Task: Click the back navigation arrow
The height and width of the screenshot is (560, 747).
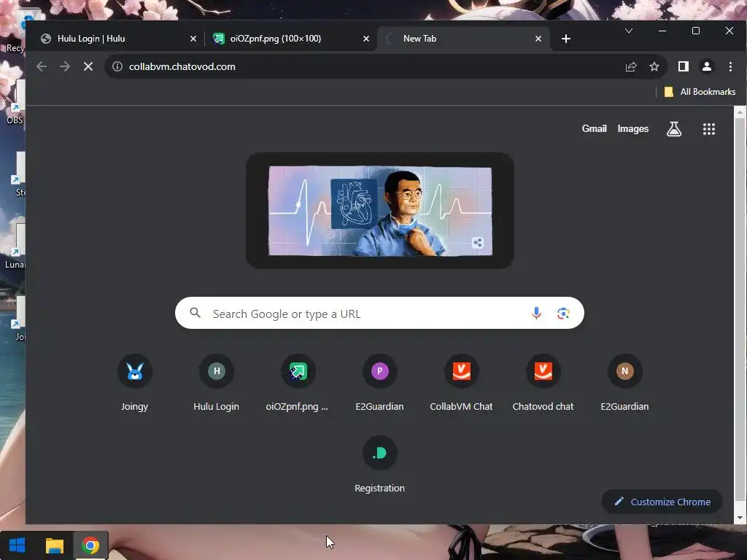Action: click(42, 66)
